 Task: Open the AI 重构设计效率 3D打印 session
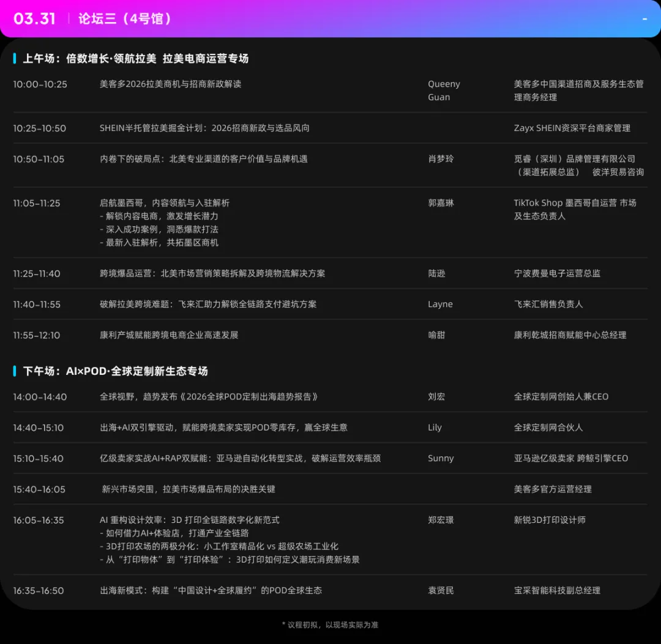click(189, 520)
